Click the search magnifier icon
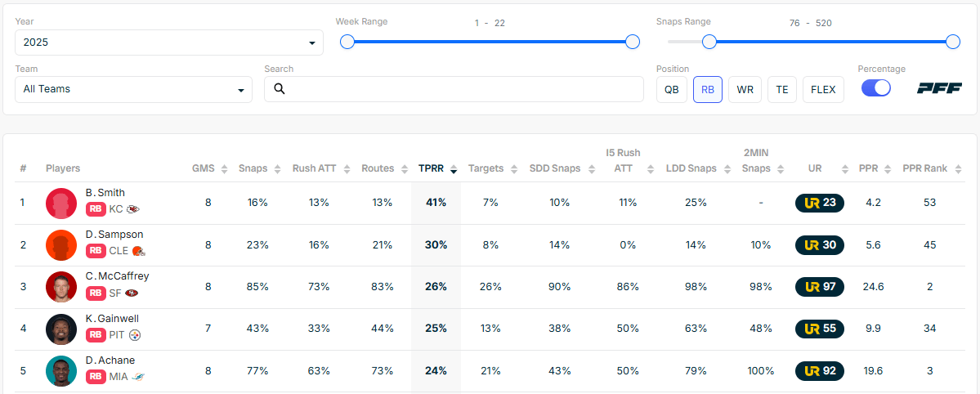 280,89
